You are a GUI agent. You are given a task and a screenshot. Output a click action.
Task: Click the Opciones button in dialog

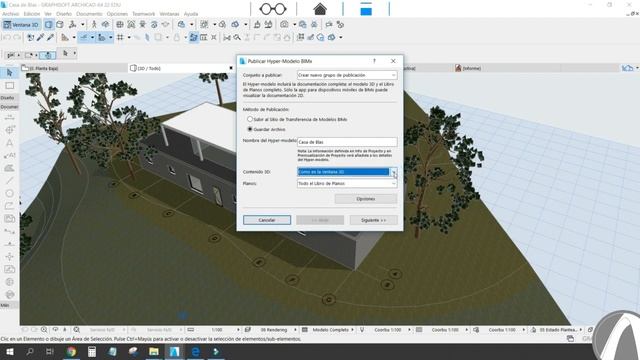coord(366,199)
